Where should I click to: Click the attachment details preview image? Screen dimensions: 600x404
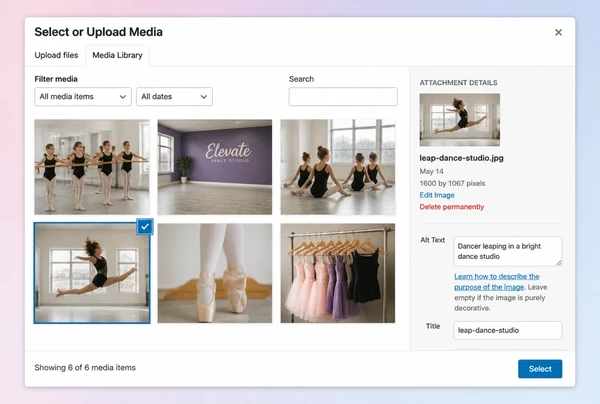coord(460,120)
